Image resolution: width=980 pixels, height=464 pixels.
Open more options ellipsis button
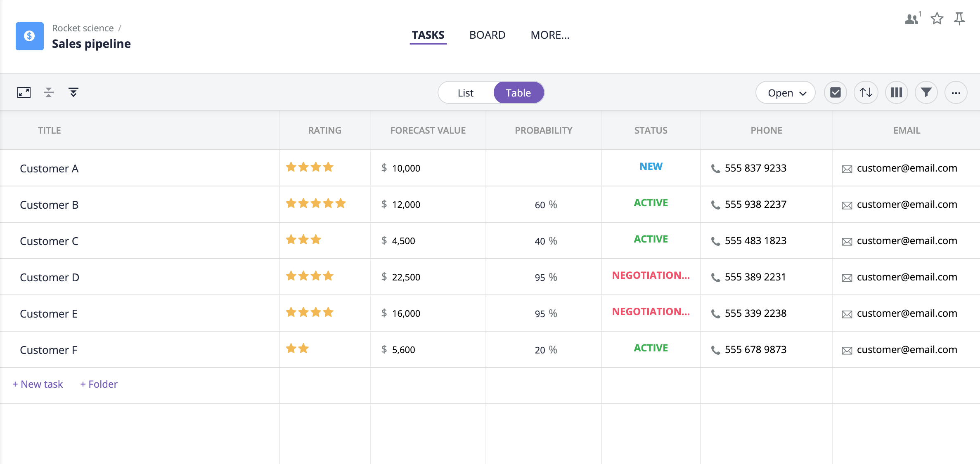(956, 92)
